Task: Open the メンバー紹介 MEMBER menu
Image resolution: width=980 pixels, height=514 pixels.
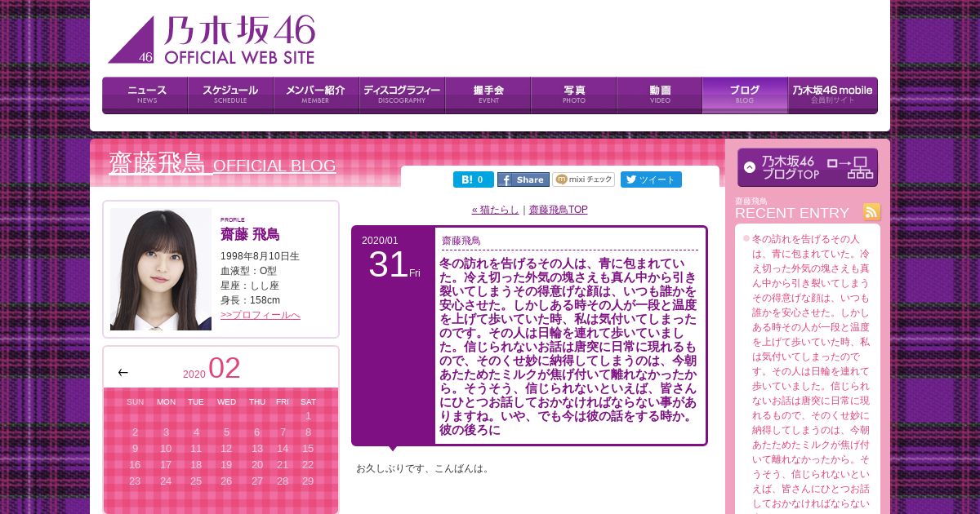Action: tap(317, 95)
